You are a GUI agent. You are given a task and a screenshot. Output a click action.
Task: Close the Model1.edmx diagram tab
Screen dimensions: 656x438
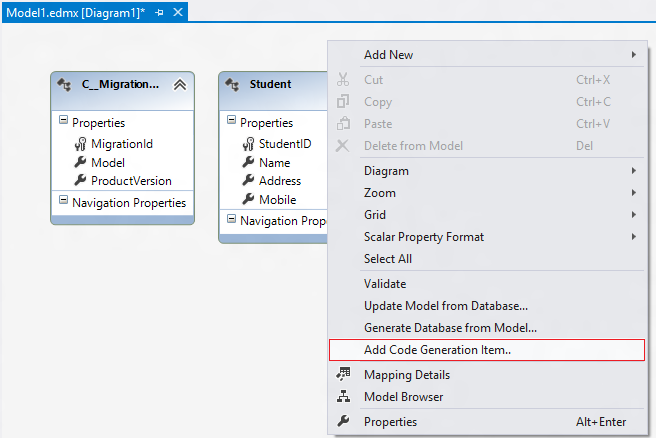178,12
